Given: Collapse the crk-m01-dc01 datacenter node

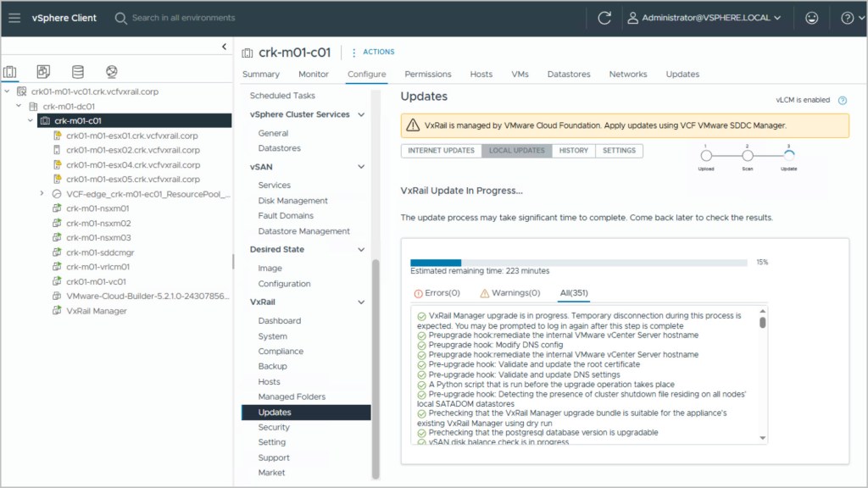Looking at the screenshot, I should click(x=19, y=106).
